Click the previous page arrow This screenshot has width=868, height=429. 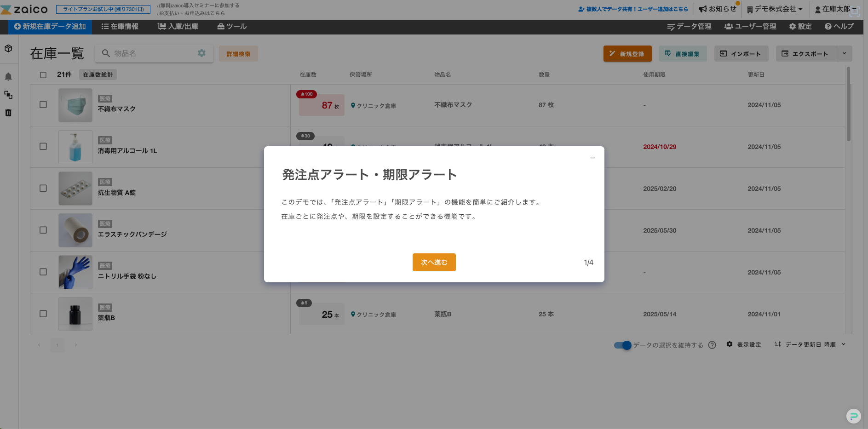[x=39, y=345]
